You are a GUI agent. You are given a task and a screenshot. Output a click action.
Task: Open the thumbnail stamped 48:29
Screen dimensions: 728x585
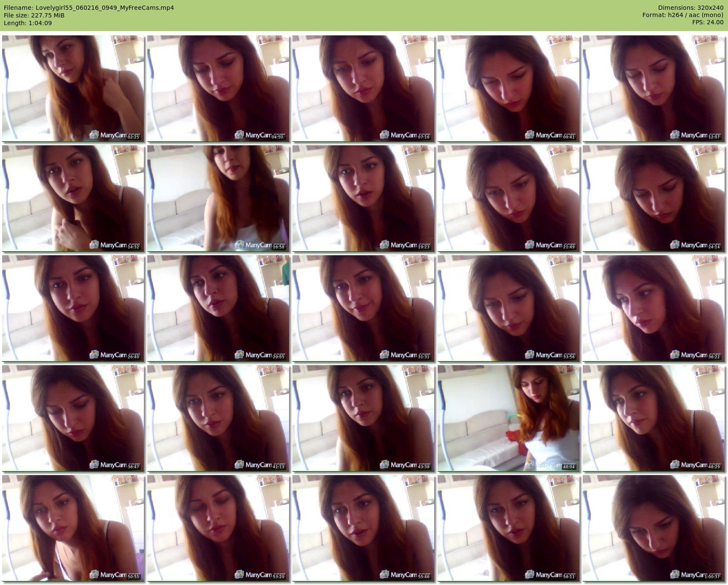[x=653, y=418]
